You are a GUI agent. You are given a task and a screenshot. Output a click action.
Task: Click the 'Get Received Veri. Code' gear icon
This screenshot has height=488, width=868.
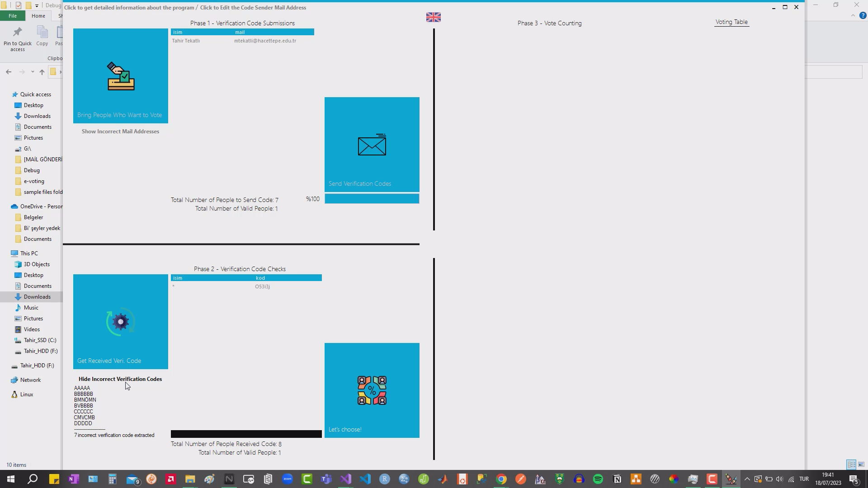[x=120, y=322]
